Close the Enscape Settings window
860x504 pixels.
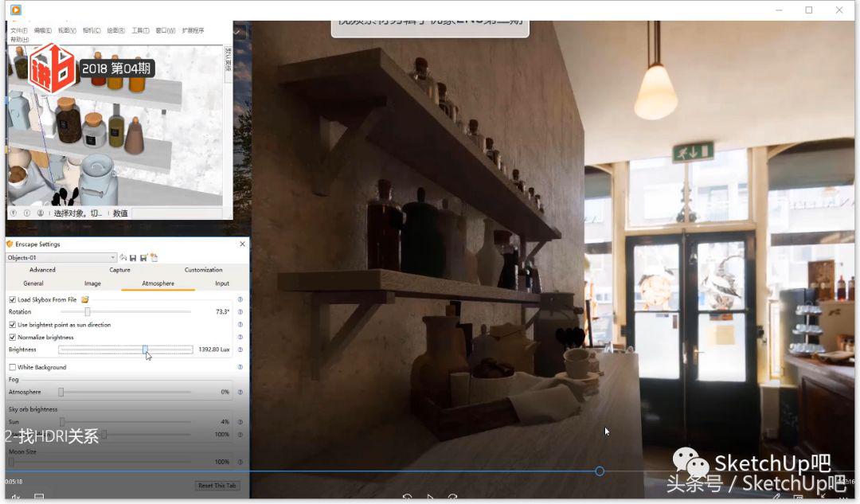[242, 244]
